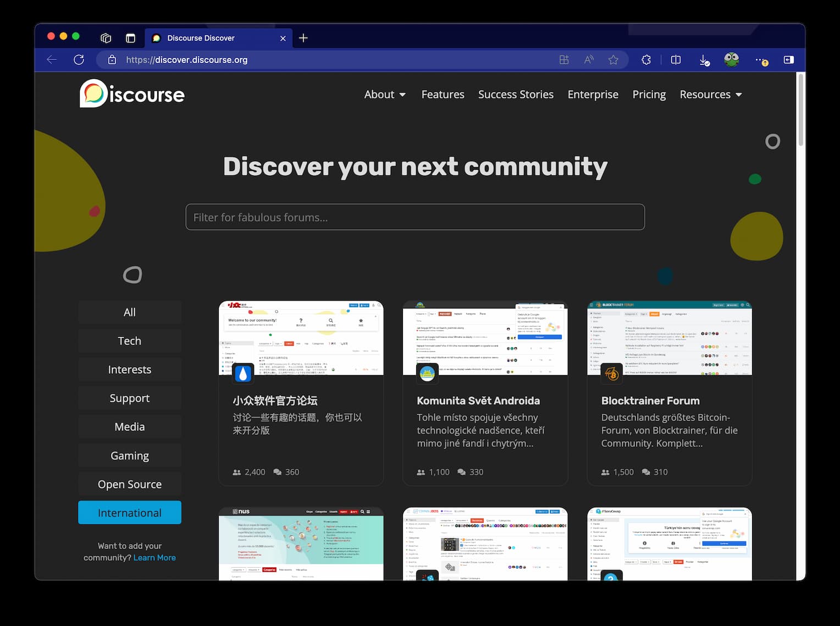Toggle split screen view icon
The image size is (840, 626).
pyautogui.click(x=676, y=60)
